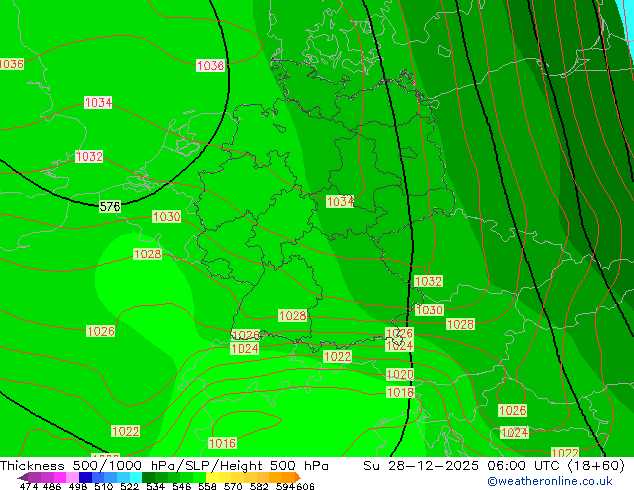Click the 570 legend value
This screenshot has width=634, height=490.
233,486
